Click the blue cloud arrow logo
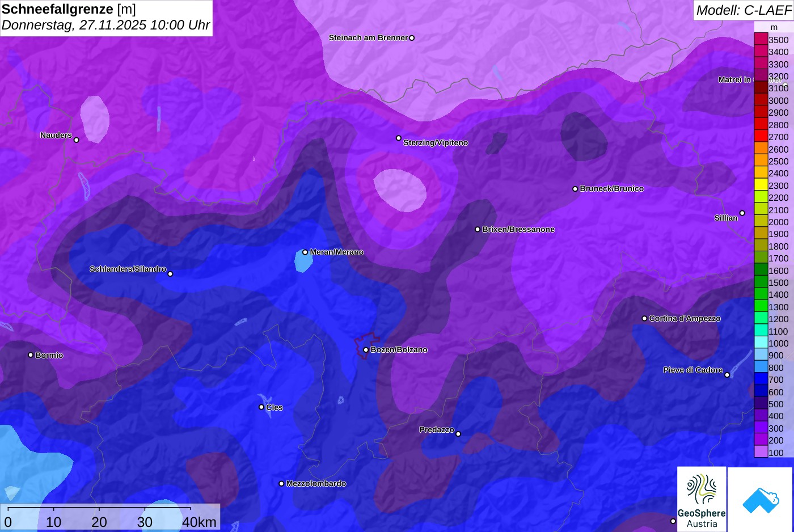The width and height of the screenshot is (794, 532). (760, 499)
